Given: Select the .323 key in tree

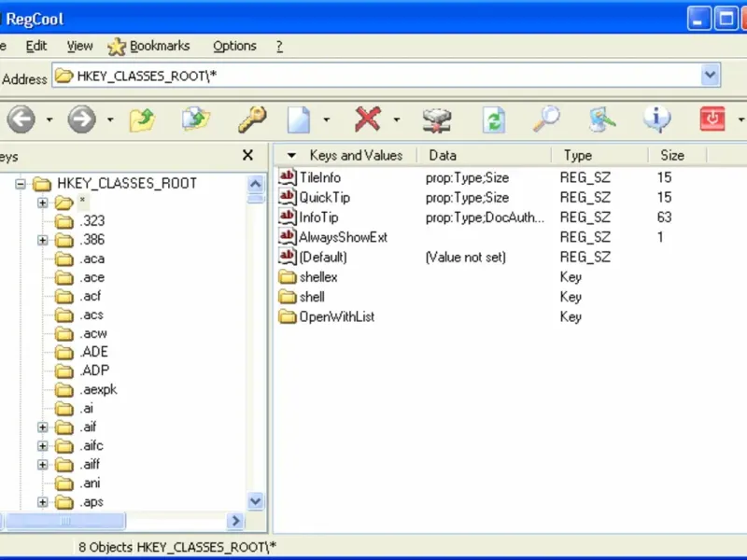Looking at the screenshot, I should tap(92, 221).
